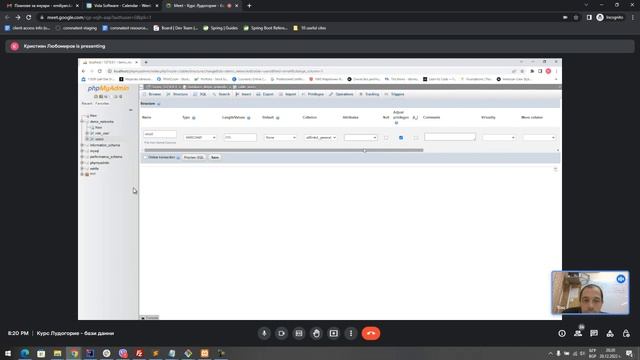This screenshot has width=640, height=360.
Task: Open the Insert tab in phpMyAdmin
Action: 244,94
